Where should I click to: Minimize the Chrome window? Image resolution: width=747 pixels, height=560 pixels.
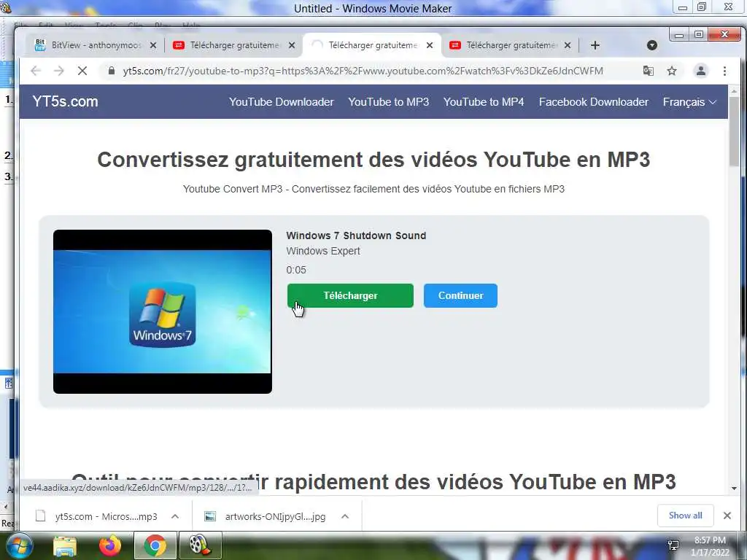[679, 35]
